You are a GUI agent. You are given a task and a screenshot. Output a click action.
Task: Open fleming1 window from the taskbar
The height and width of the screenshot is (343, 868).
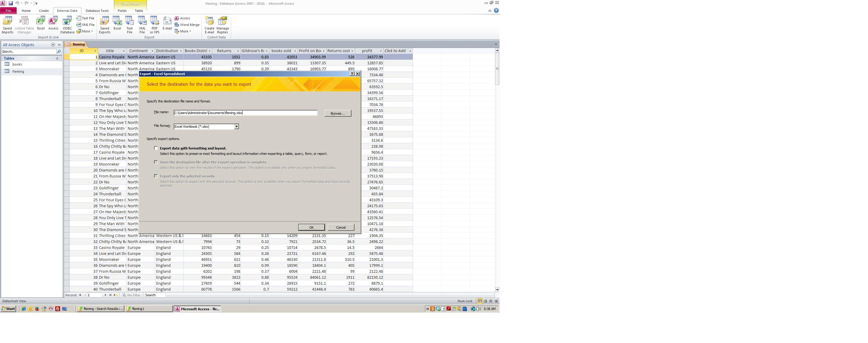tap(149, 309)
